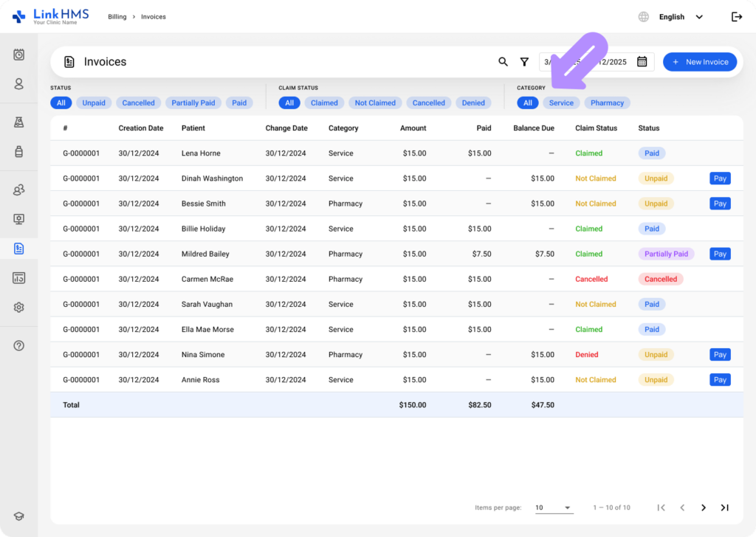The height and width of the screenshot is (537, 756).
Task: Filter by Cancelled status chip
Action: click(138, 103)
